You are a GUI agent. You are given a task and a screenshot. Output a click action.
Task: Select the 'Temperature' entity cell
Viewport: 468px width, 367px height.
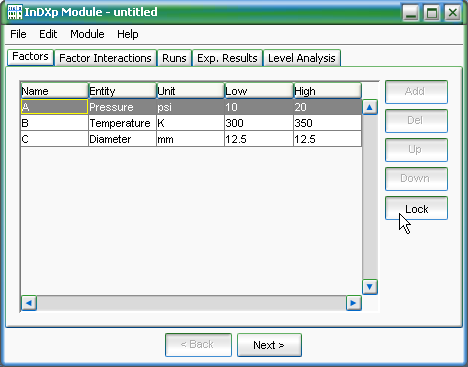(x=122, y=123)
